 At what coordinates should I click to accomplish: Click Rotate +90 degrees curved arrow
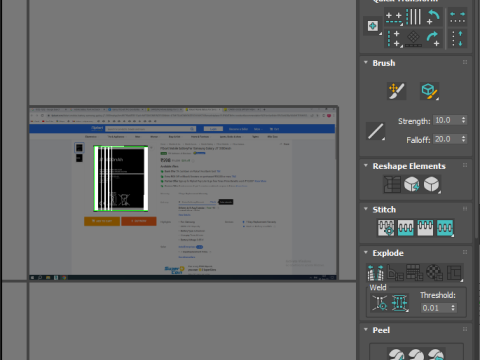coord(433,38)
